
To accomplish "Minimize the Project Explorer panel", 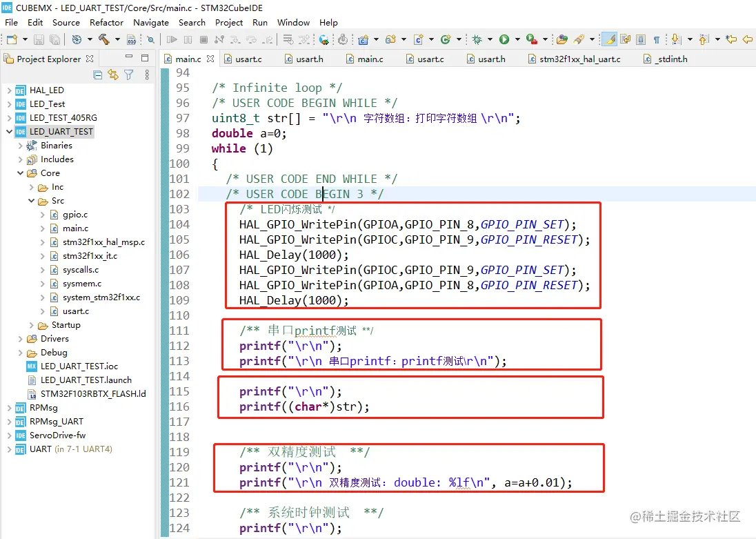I will (x=129, y=57).
